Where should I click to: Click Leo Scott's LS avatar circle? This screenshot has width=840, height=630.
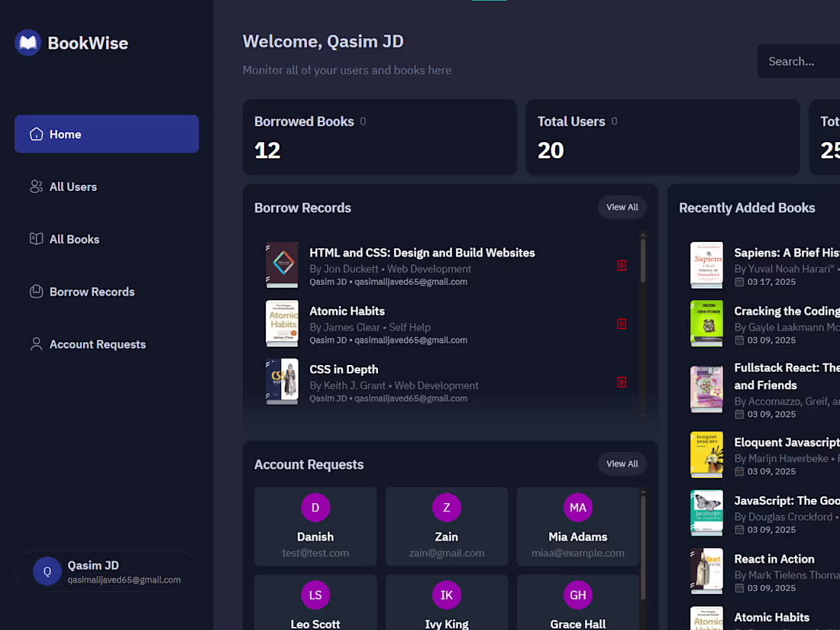315,595
